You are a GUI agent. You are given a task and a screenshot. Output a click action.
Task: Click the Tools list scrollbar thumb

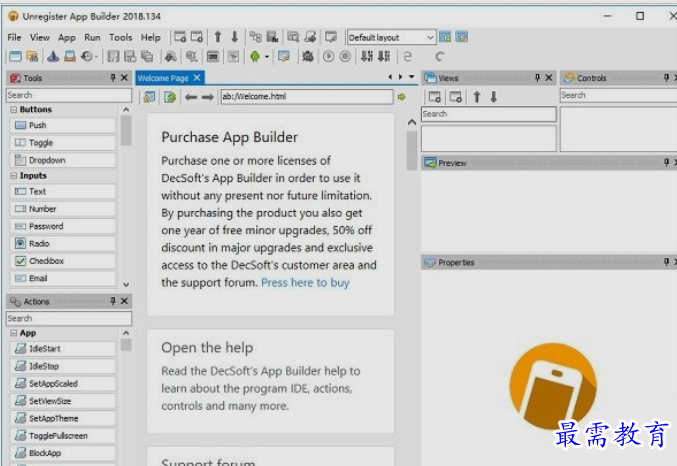[x=126, y=131]
